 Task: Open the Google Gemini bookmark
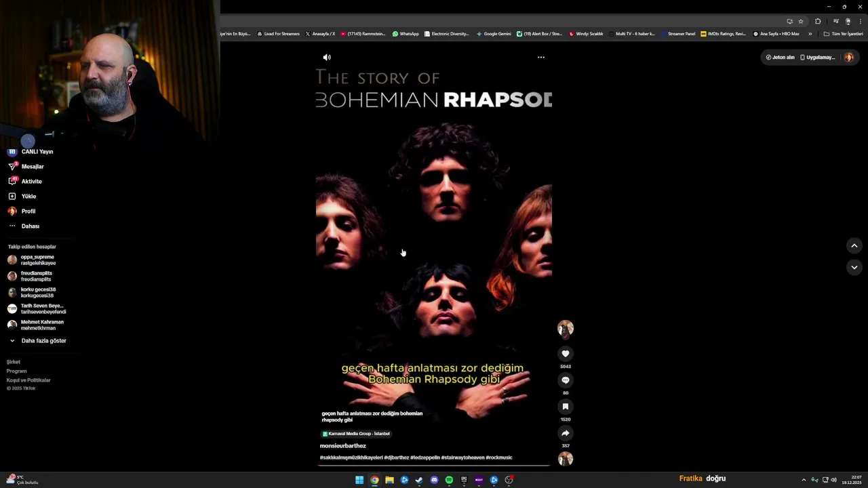[x=494, y=34]
